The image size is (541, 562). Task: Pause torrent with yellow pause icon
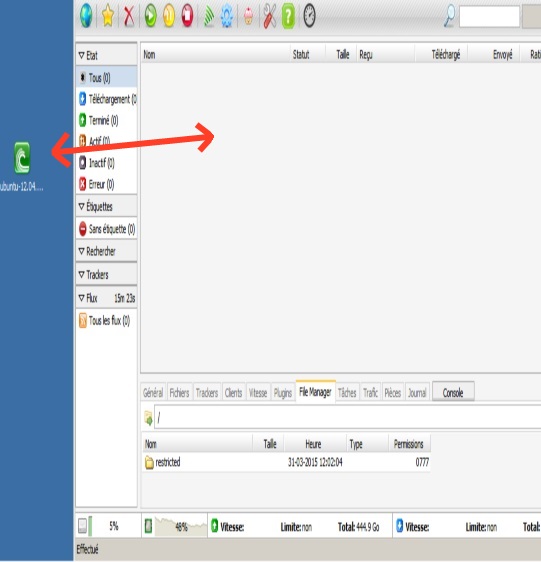pos(169,16)
